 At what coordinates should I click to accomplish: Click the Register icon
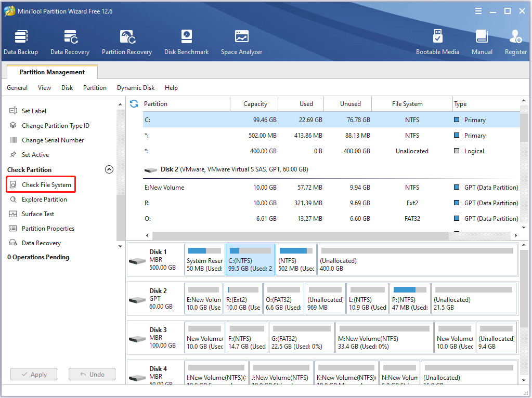pos(515,42)
